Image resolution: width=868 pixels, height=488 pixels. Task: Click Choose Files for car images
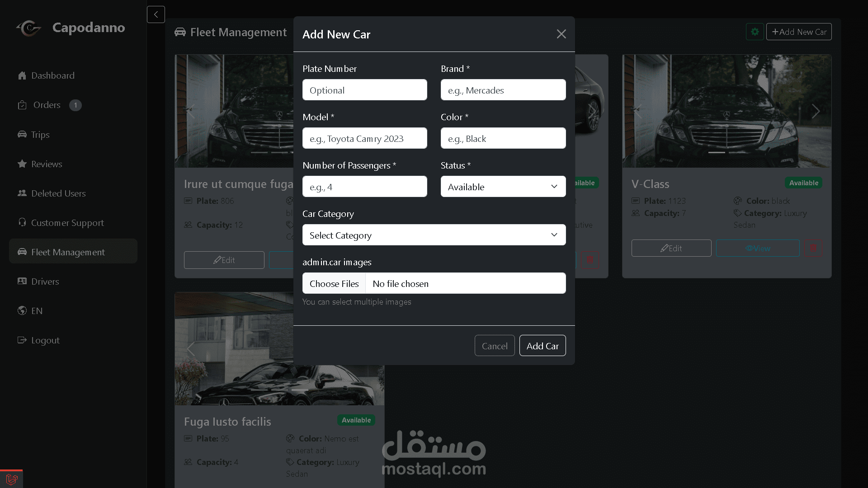334,283
